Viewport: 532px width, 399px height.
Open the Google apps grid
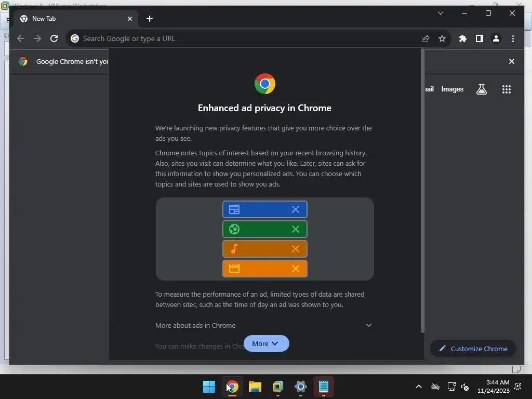pos(506,89)
